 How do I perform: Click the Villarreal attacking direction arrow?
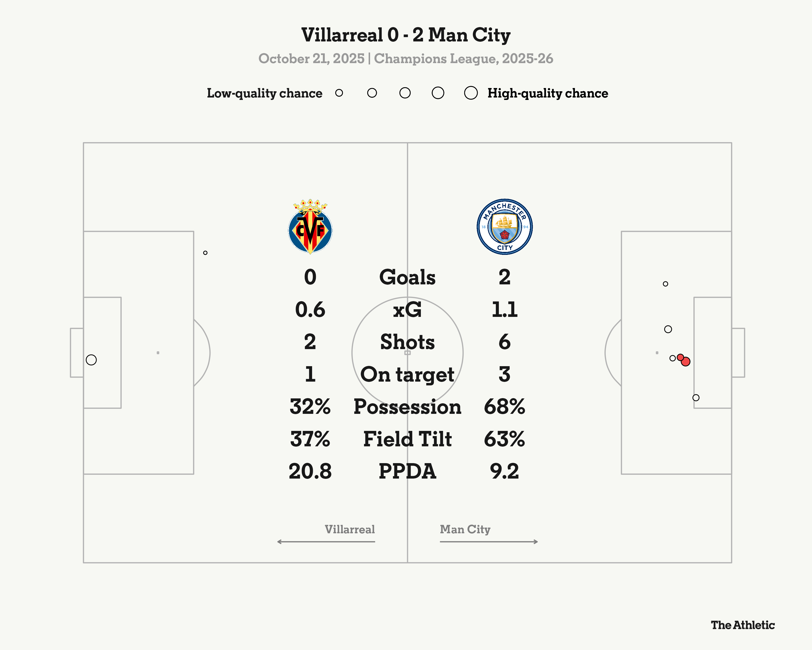tap(326, 542)
